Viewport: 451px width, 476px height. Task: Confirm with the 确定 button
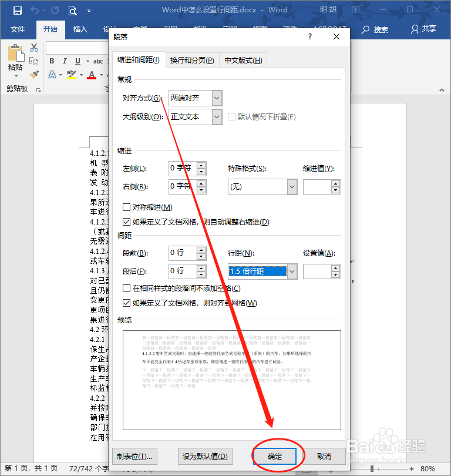(x=275, y=456)
